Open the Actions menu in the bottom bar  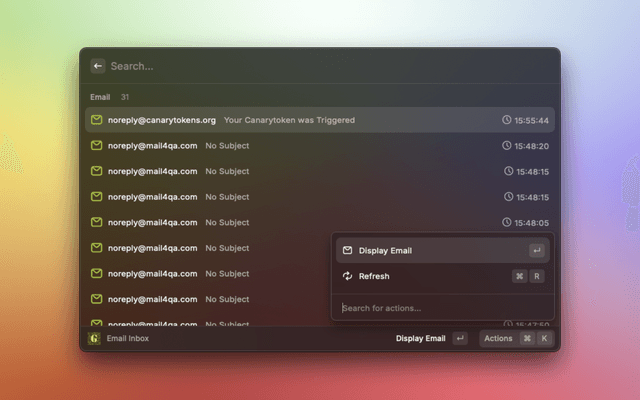[498, 339]
